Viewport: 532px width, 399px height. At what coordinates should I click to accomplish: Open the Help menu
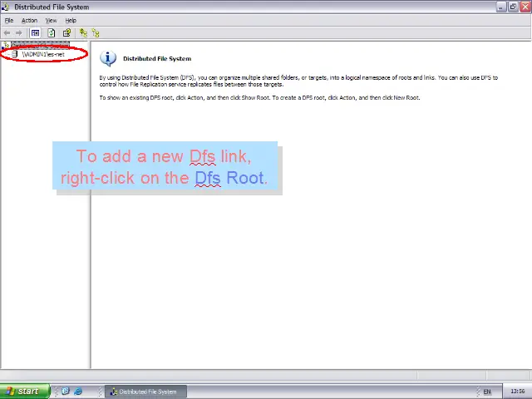(71, 20)
